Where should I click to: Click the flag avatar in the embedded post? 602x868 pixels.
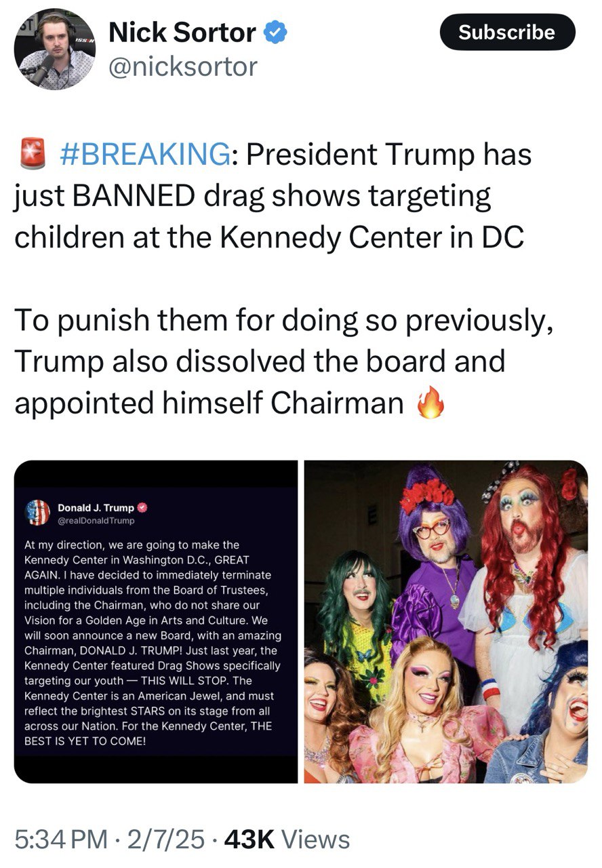coord(37,513)
